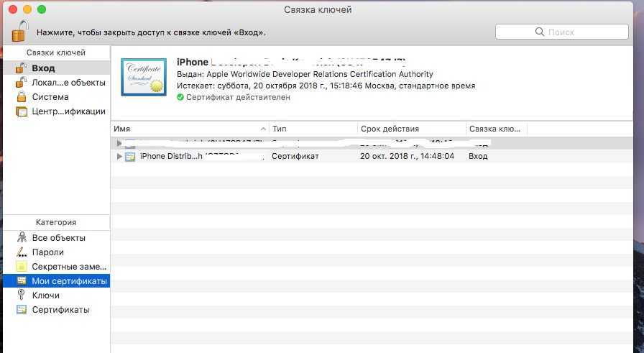
Task: Select the Центры сертификации folder icon
Action: point(22,111)
